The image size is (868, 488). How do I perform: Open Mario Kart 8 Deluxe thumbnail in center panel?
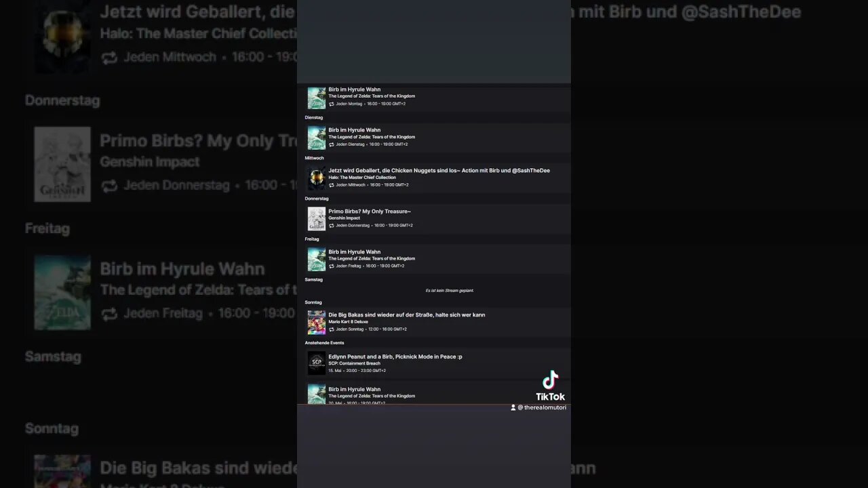click(317, 323)
